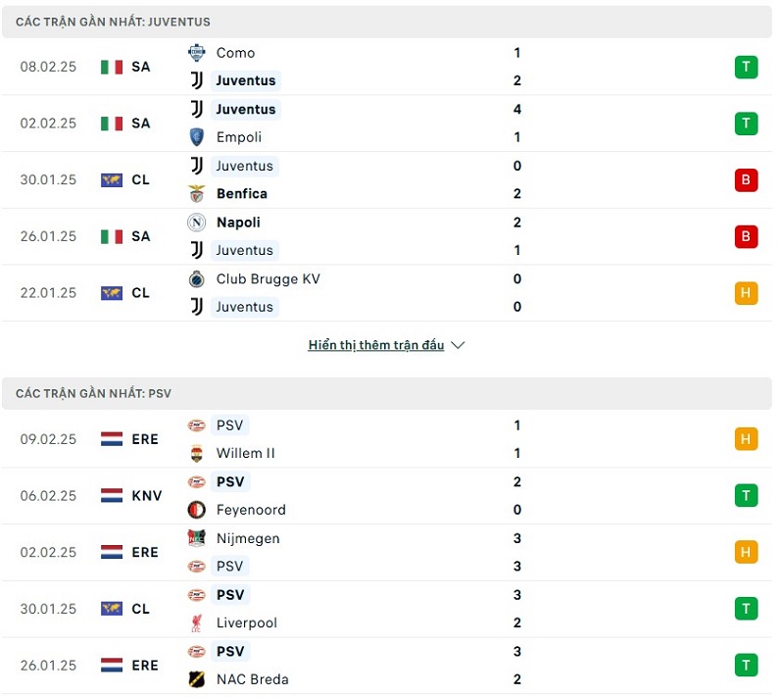Click the Liverpool club crest

pos(196,622)
